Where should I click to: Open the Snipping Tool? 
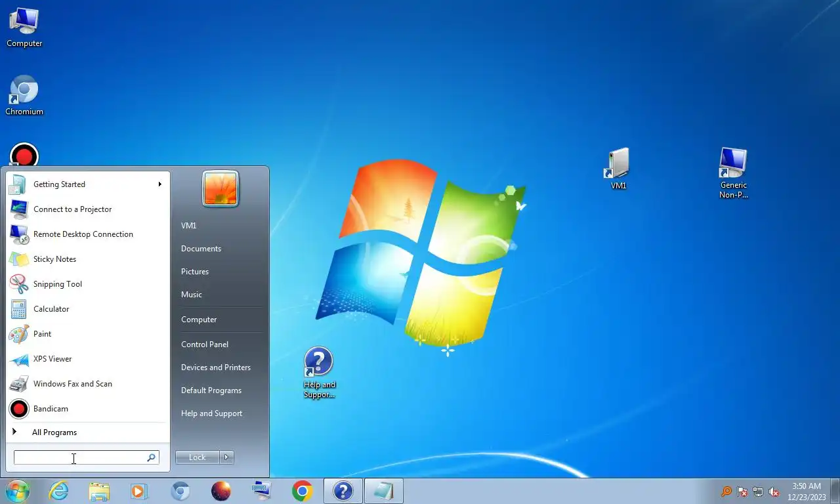pyautogui.click(x=87, y=284)
